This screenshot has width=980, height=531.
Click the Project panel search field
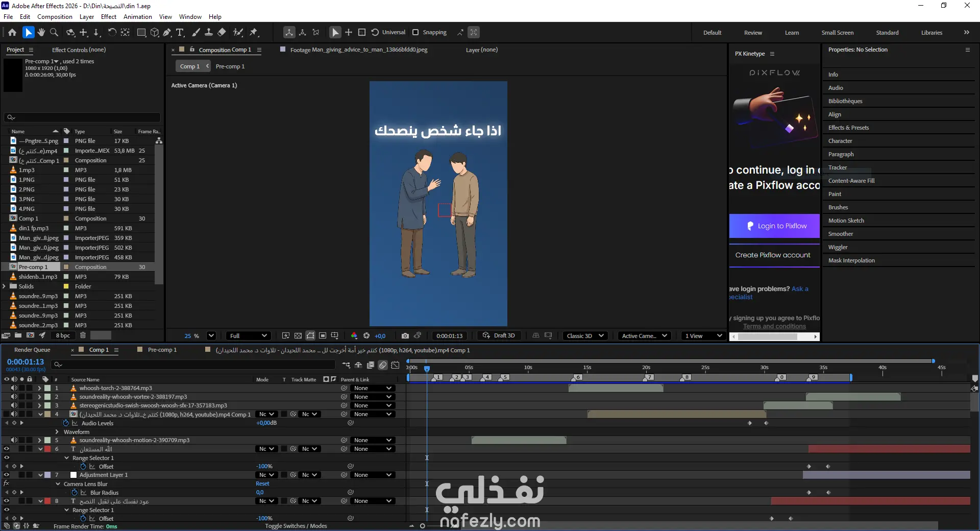pyautogui.click(x=82, y=117)
